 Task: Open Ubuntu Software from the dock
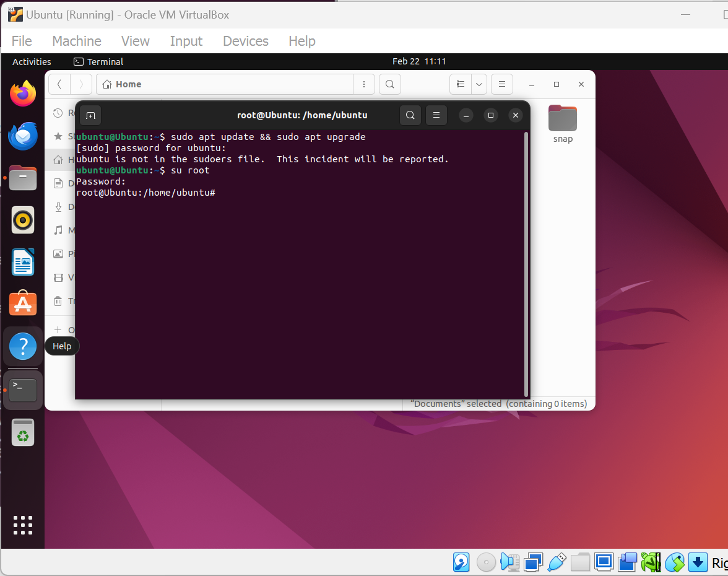pyautogui.click(x=23, y=303)
